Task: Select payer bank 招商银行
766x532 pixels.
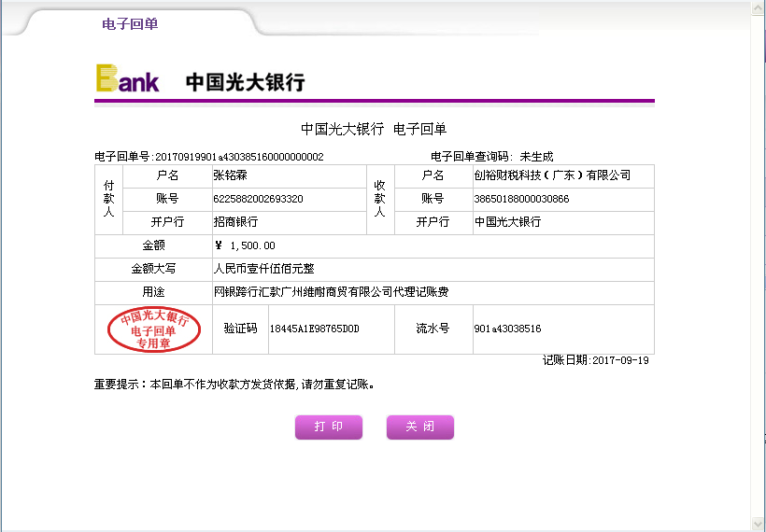Action: (235, 221)
